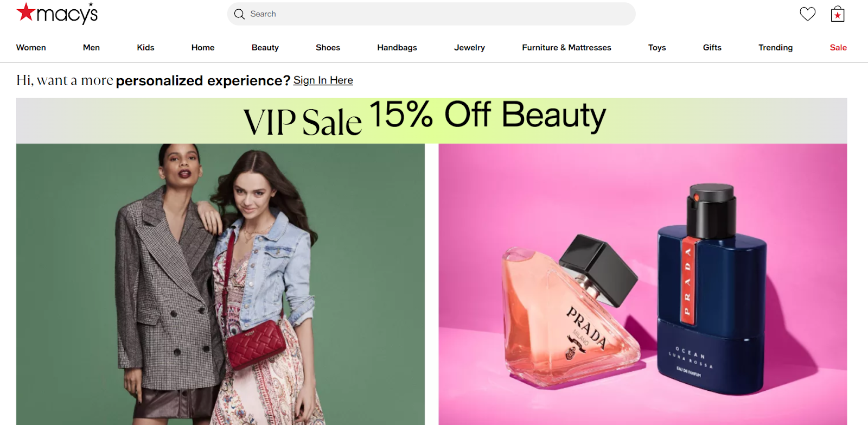View the Trending section

pyautogui.click(x=775, y=48)
